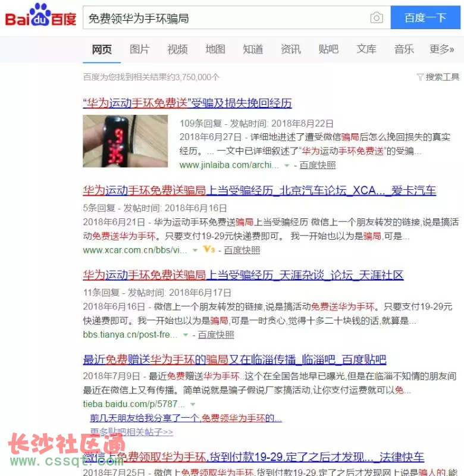Open the 文库 tab

[x=366, y=49]
